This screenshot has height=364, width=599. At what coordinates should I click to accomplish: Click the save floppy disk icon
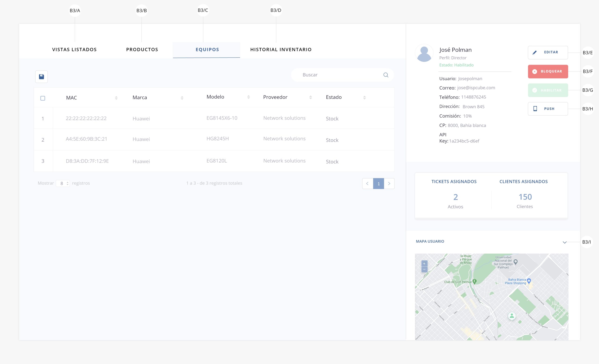[x=41, y=77]
